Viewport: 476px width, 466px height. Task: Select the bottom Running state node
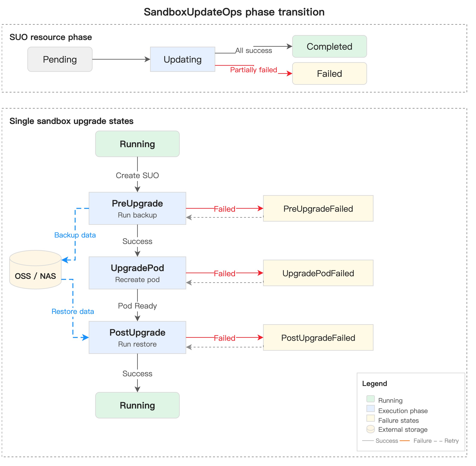click(137, 405)
